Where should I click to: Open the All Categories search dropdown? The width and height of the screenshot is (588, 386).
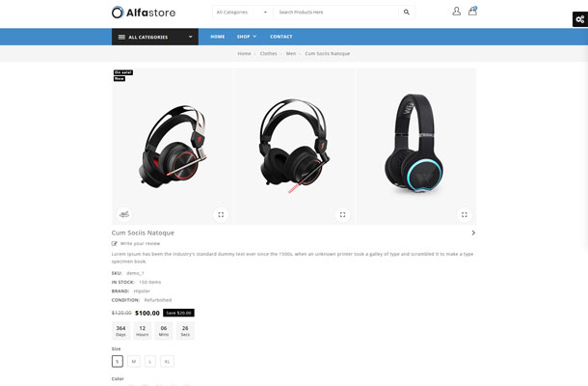click(242, 12)
